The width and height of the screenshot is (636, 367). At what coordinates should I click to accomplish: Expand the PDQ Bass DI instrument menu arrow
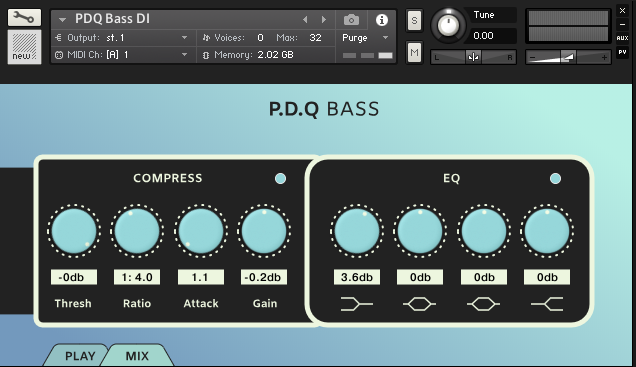coord(62,19)
